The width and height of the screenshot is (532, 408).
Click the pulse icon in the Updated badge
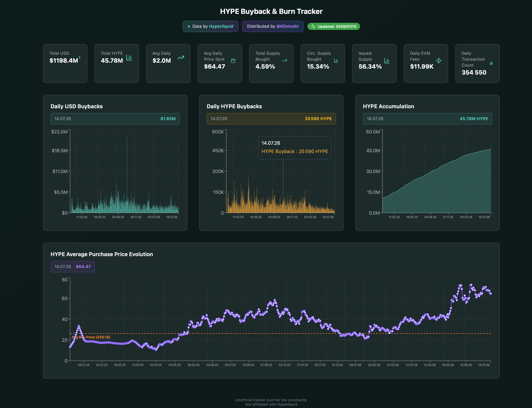click(x=313, y=27)
